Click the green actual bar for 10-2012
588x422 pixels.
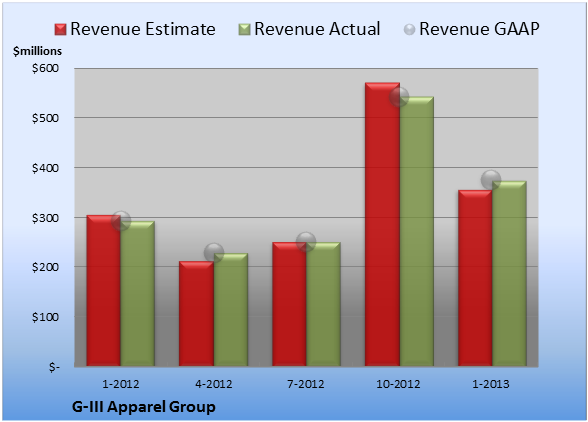click(x=417, y=231)
